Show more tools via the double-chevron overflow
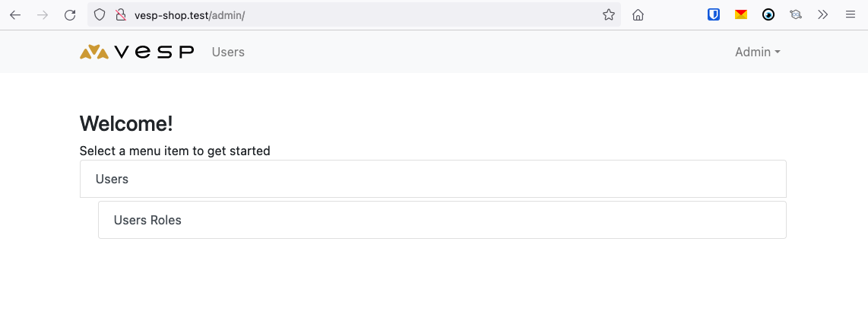868x334 pixels. (822, 15)
